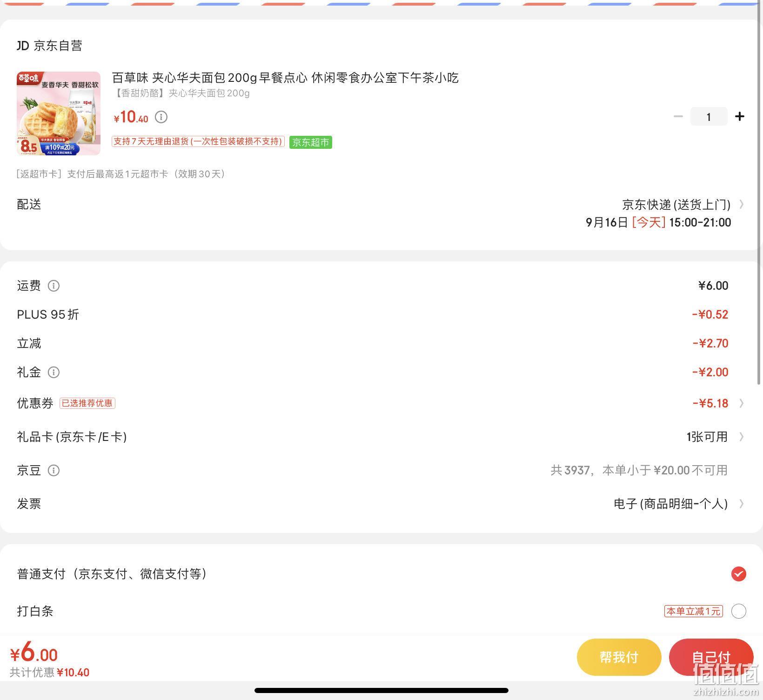Click the 本单立减1元 tag
Viewport: 763px width, 700px height.
coord(693,611)
